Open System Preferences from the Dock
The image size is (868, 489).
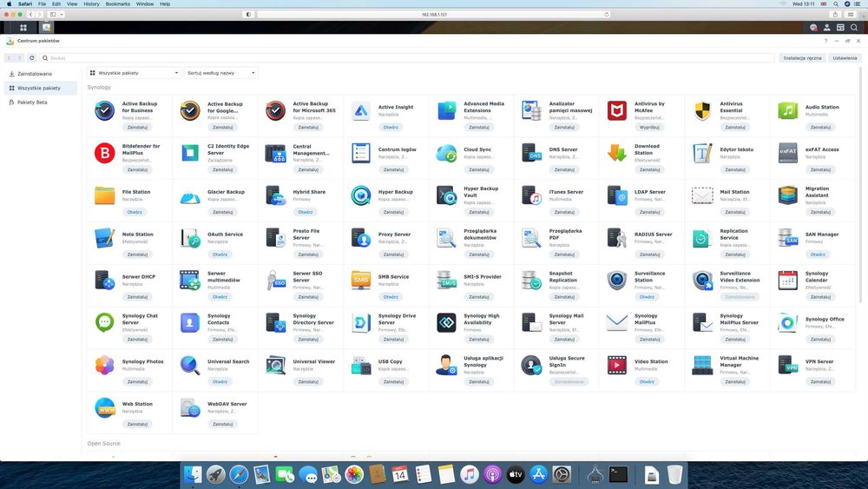[562, 474]
